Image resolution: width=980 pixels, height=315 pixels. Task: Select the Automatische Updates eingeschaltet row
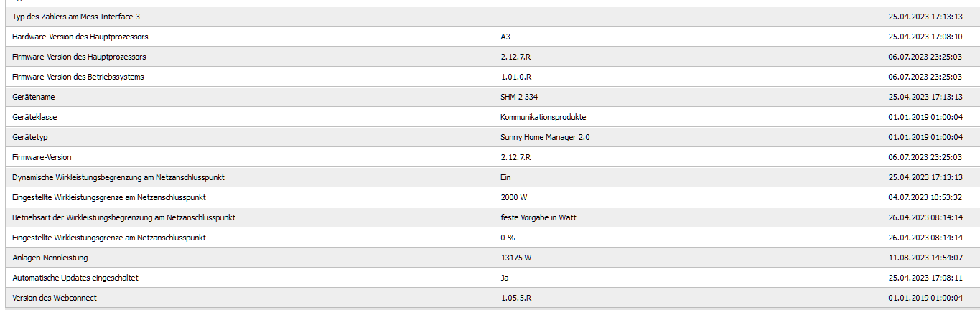490,278
